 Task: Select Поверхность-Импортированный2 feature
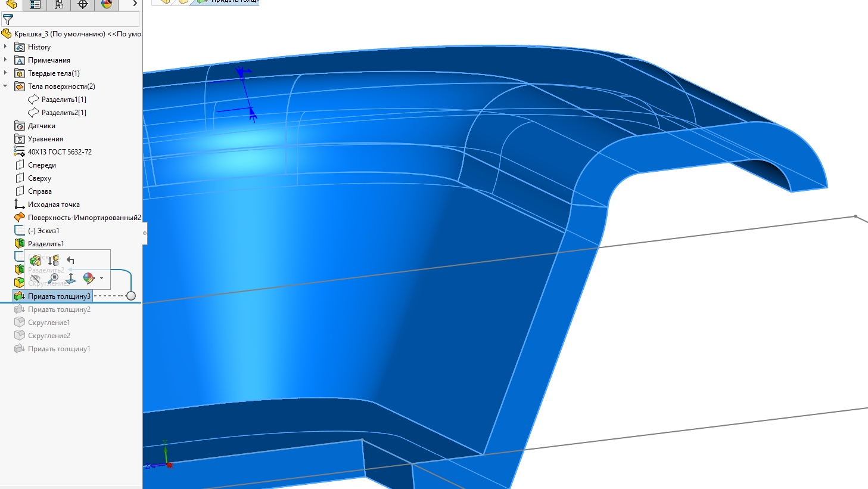coord(77,218)
